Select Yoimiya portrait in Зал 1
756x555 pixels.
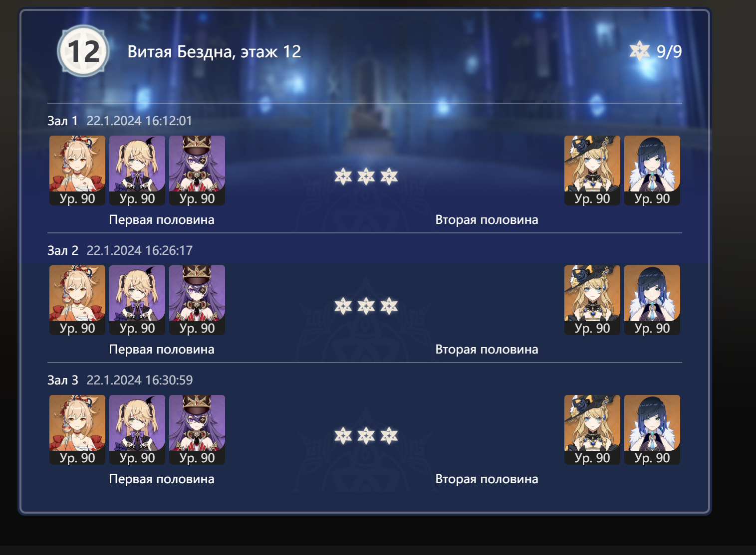pos(77,171)
